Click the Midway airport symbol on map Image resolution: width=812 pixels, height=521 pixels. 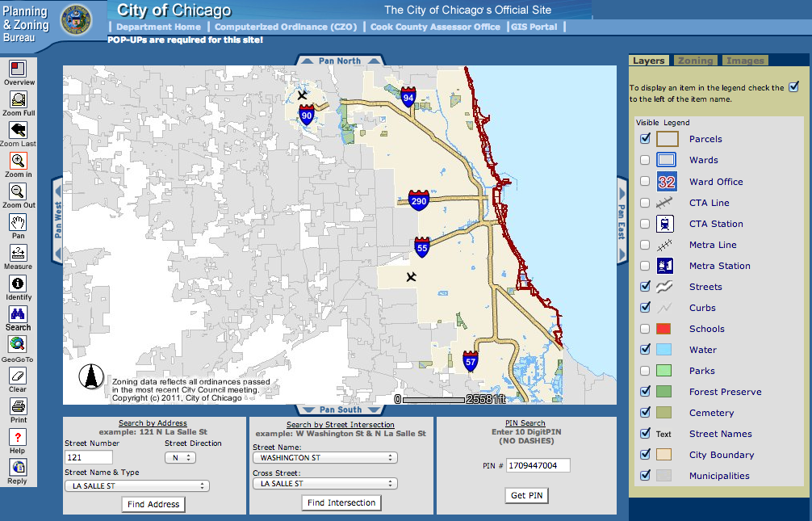tap(411, 277)
